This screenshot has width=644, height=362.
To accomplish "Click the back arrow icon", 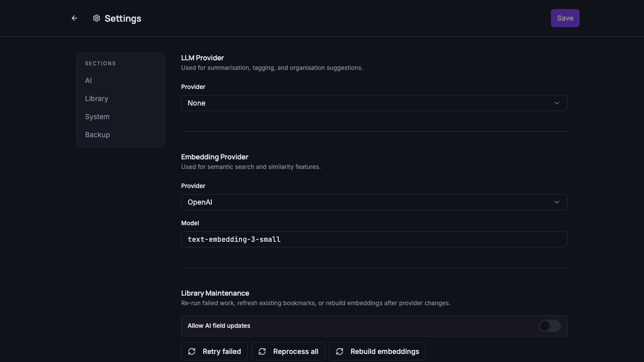I will tap(74, 18).
